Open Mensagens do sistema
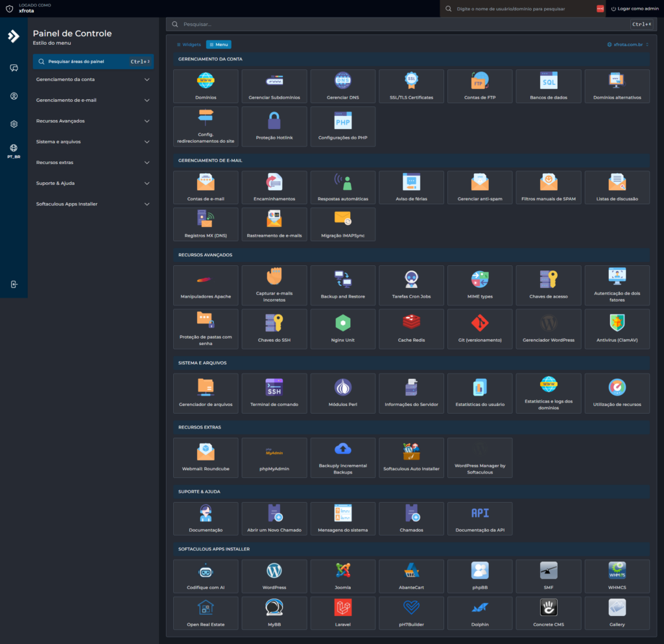664x644 pixels. click(x=342, y=519)
